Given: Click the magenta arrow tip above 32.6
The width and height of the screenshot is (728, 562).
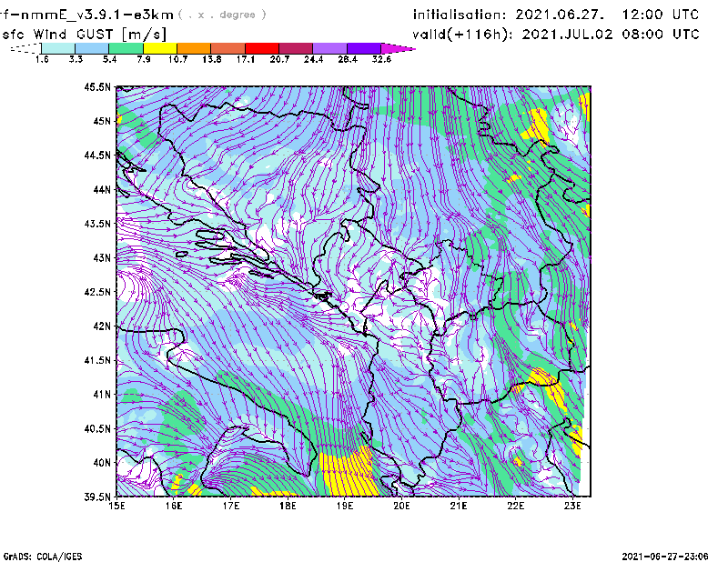Looking at the screenshot, I should click(398, 48).
